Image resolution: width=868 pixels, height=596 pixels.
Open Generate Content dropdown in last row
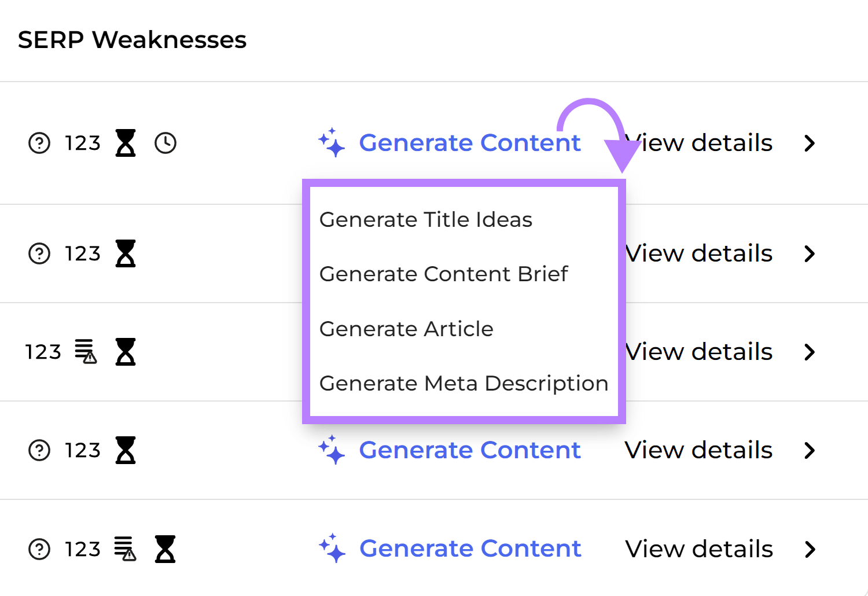(x=469, y=549)
